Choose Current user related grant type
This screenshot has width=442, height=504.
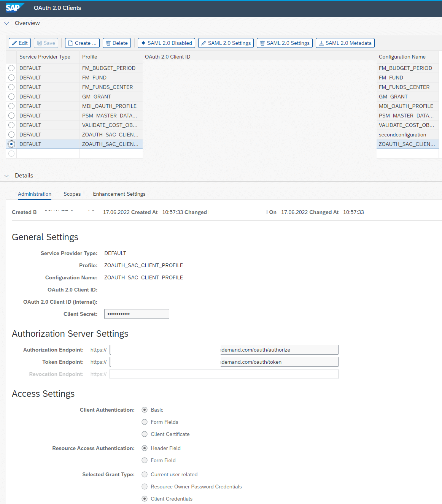click(x=145, y=474)
